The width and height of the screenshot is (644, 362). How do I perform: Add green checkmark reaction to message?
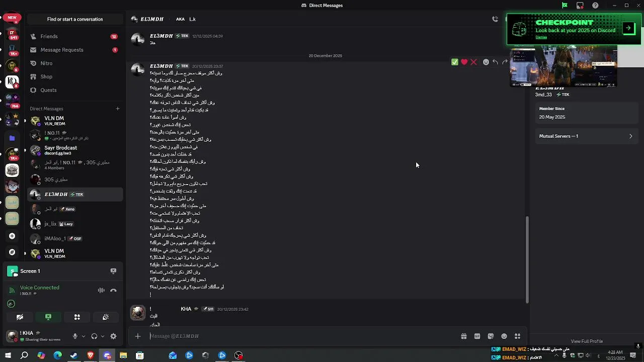click(x=455, y=62)
